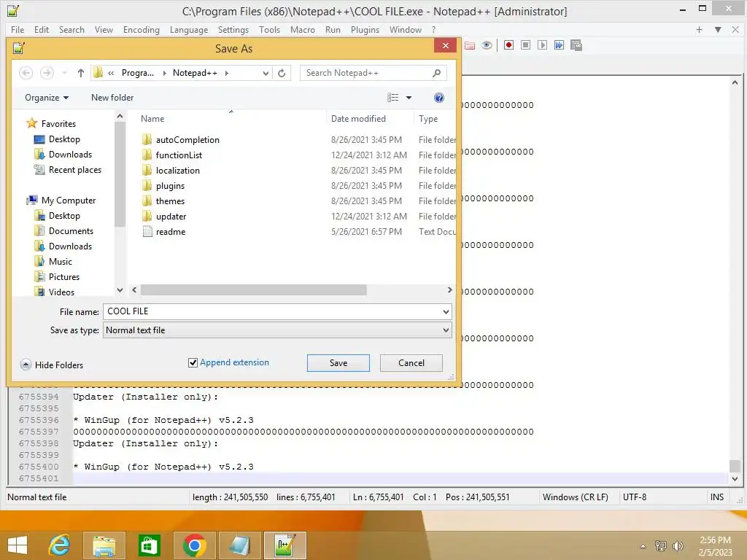Screen dimensions: 747x560
Task: Open the dialog Help question mark icon
Action: click(438, 98)
